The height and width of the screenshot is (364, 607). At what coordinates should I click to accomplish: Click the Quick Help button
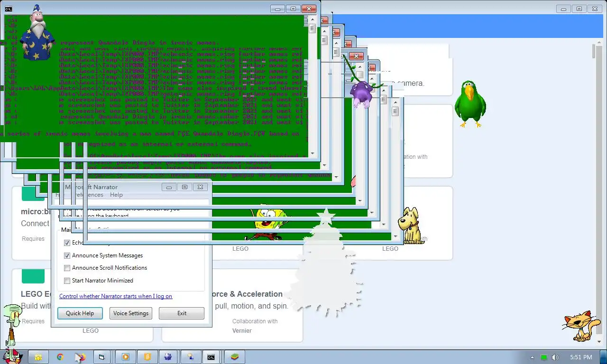click(80, 313)
